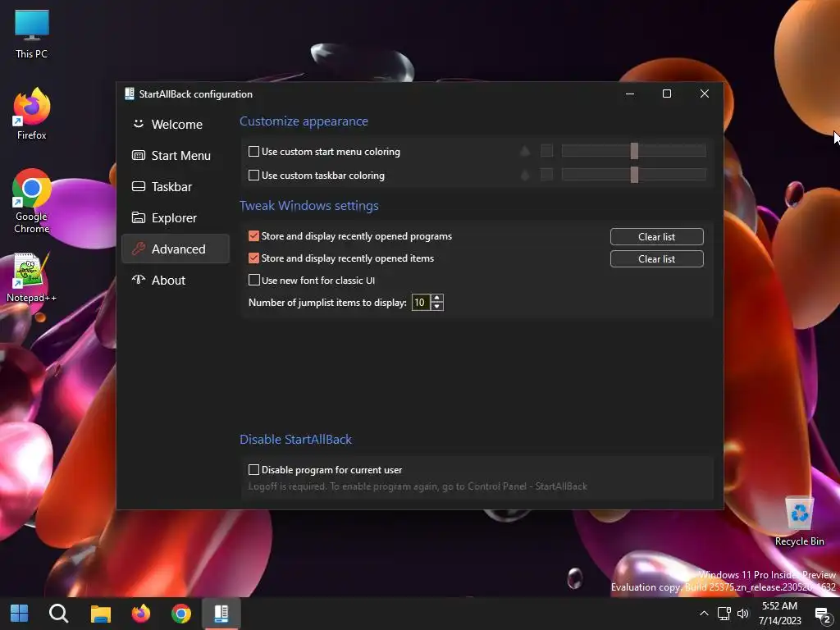Open notification center icon
The image size is (840, 630).
coord(822,614)
